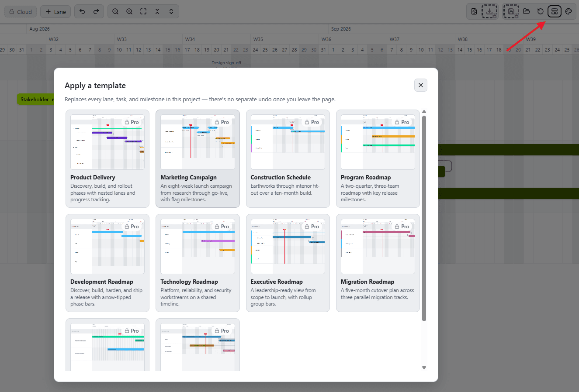The width and height of the screenshot is (579, 392).
Task: Choose the Construction Schedule template card
Action: pyautogui.click(x=288, y=158)
